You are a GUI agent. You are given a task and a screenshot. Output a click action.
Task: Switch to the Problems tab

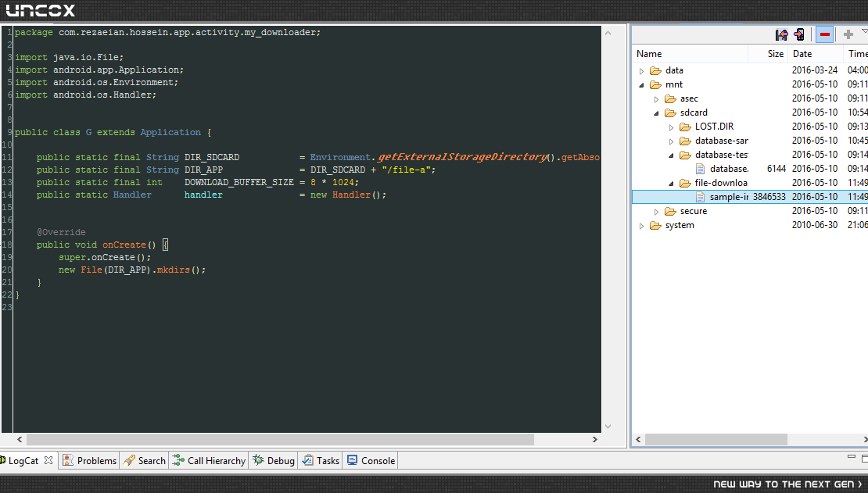(89, 460)
